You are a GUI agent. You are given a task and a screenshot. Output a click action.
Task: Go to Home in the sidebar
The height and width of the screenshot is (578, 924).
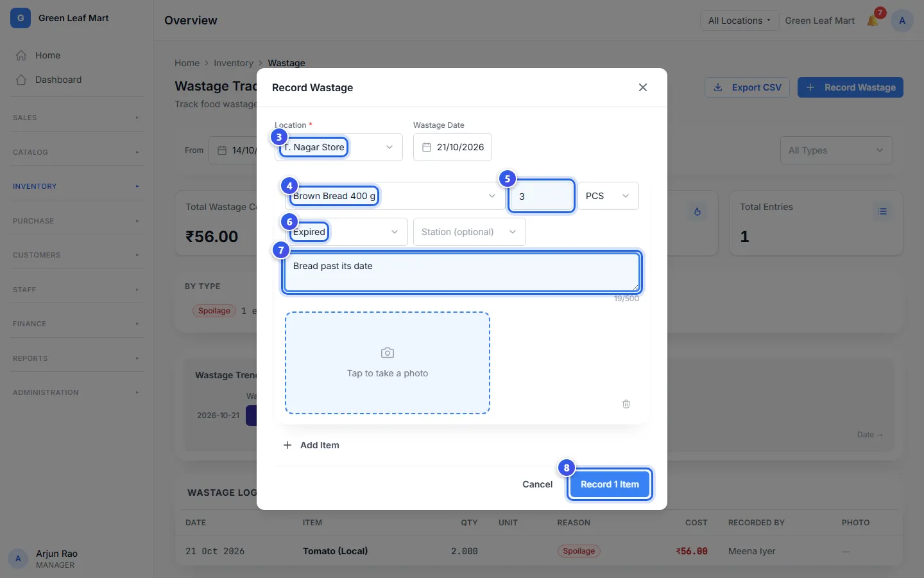[77, 55]
